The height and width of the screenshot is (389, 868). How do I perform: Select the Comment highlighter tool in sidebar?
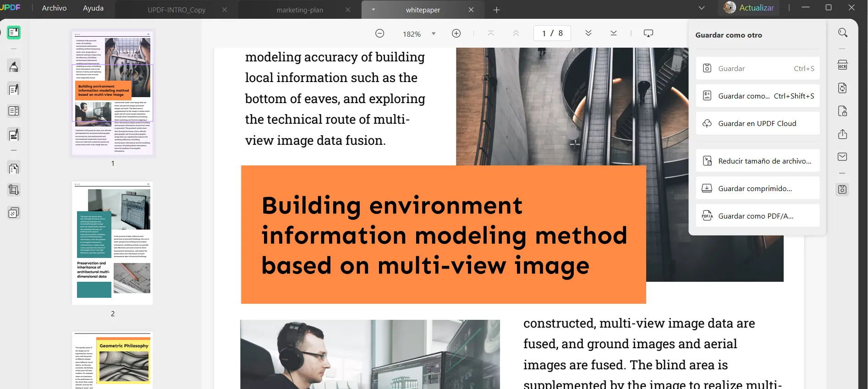(x=14, y=66)
